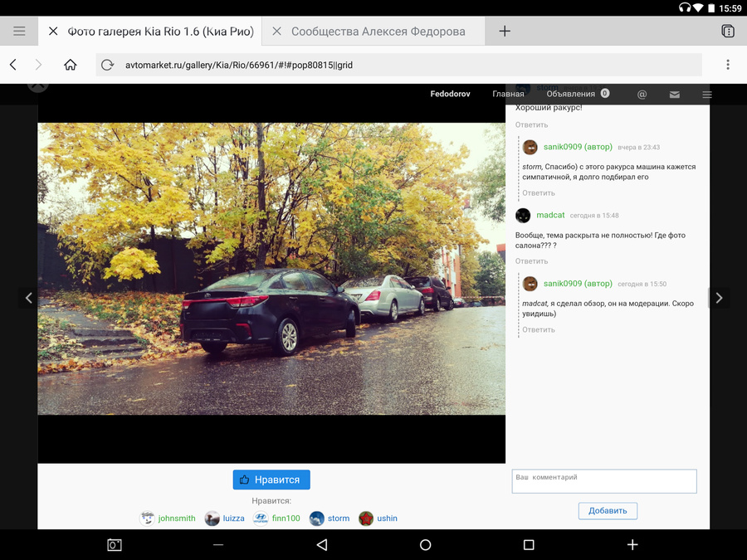747x560 pixels.
Task: Click finn100 Hyundai avatar icon
Action: (x=261, y=518)
